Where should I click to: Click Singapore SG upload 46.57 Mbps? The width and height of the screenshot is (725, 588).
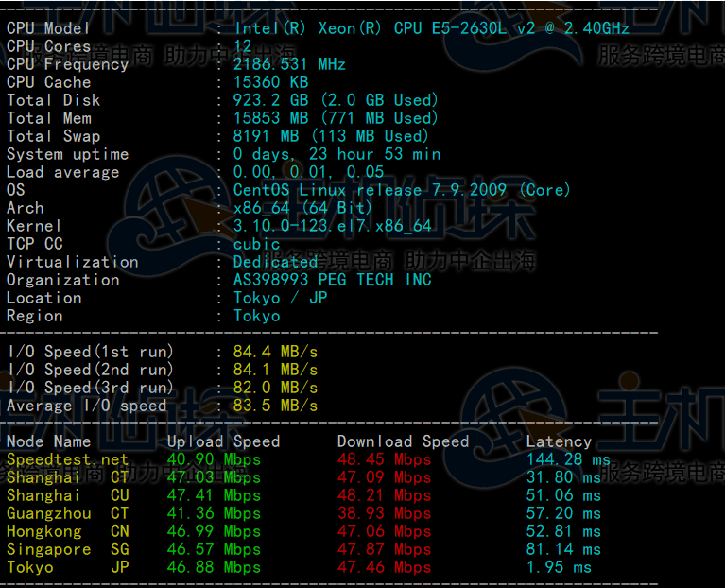pos(214,549)
